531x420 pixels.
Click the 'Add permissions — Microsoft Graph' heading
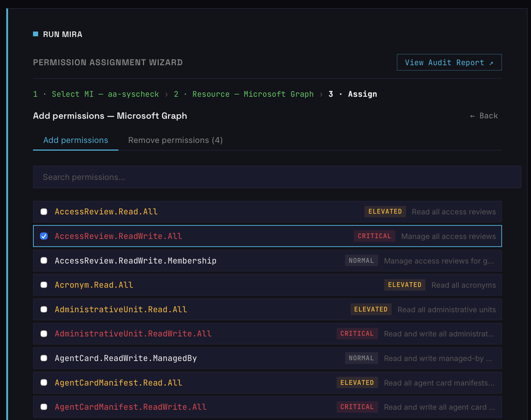tap(110, 116)
